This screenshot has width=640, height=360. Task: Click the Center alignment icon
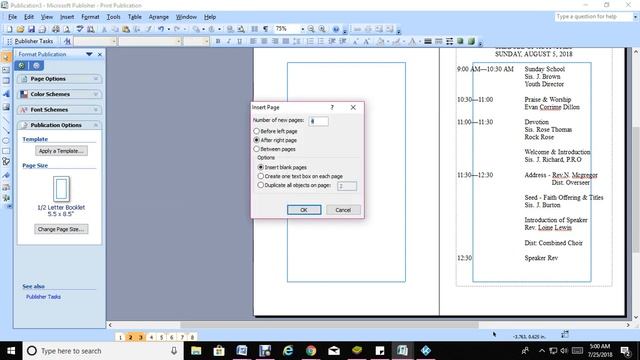pos(264,41)
